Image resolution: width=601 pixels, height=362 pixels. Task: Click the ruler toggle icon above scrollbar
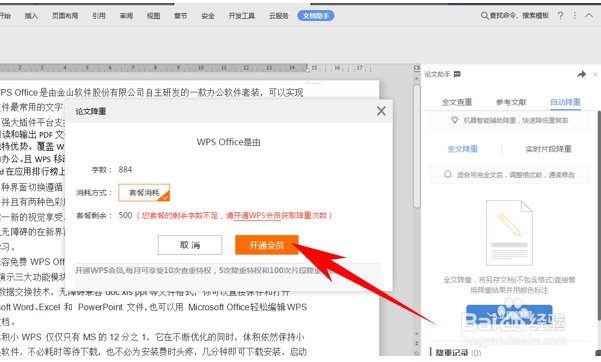pos(417,69)
